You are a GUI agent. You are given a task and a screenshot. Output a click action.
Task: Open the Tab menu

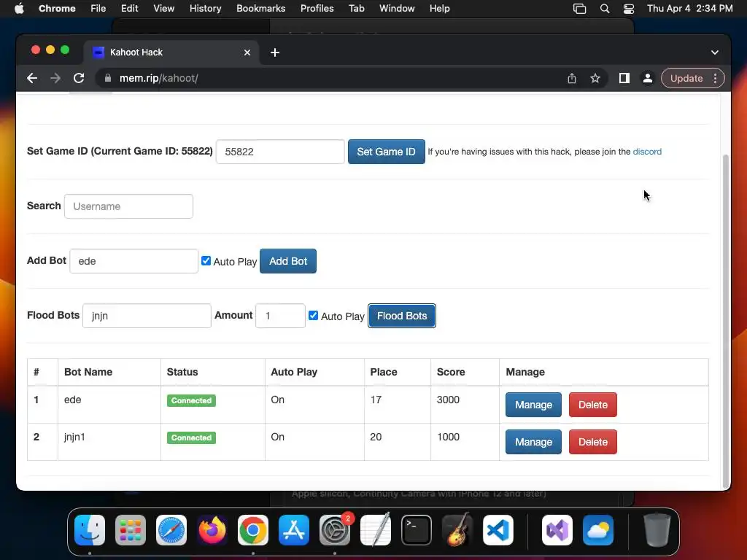tap(356, 8)
